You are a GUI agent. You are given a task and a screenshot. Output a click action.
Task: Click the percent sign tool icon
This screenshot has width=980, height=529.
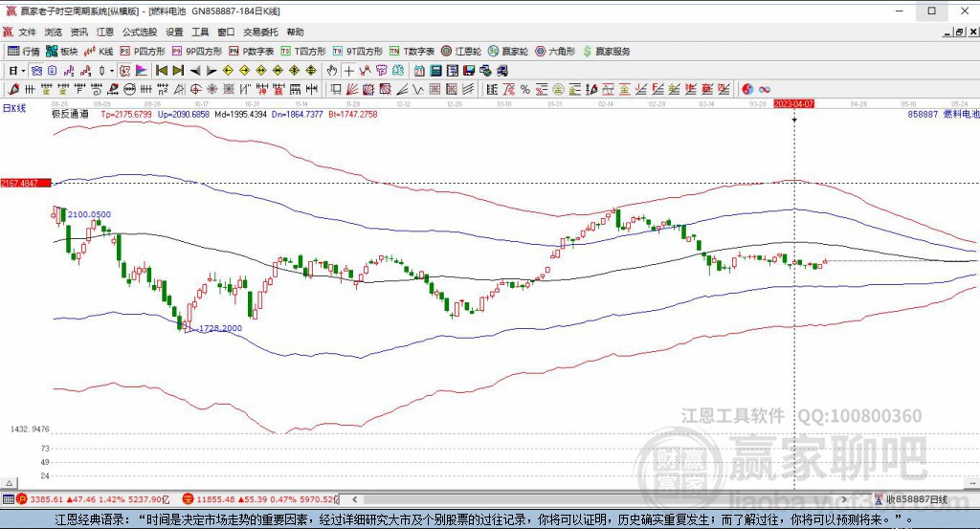(x=525, y=89)
